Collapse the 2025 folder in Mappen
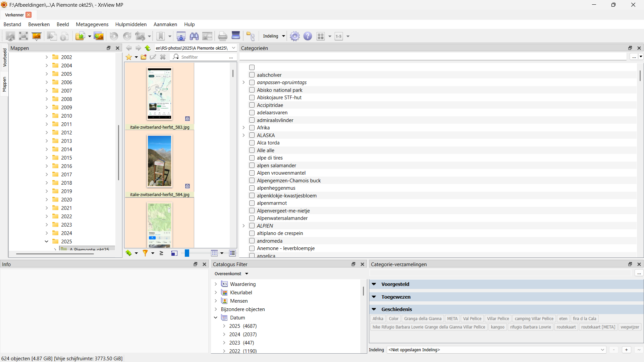The height and width of the screenshot is (362, 644). [47, 241]
